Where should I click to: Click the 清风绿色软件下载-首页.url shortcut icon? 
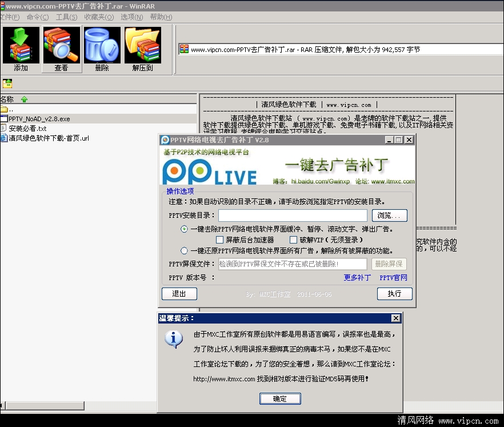click(3, 138)
